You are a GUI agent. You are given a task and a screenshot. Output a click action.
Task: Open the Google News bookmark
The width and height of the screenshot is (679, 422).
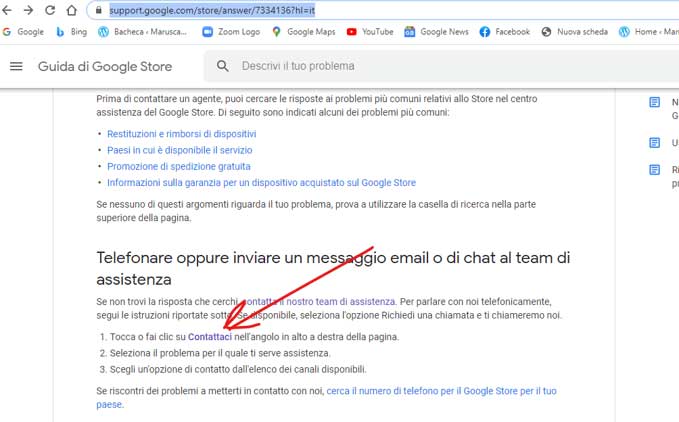436,32
